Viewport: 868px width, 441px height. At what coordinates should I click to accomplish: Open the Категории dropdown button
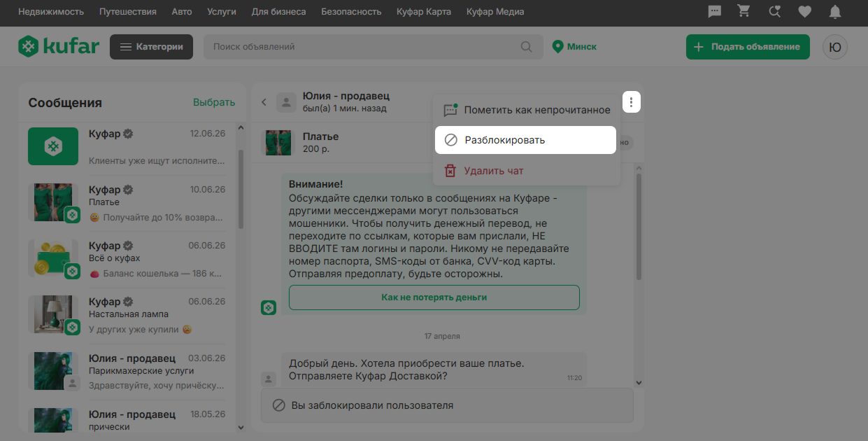click(x=151, y=47)
